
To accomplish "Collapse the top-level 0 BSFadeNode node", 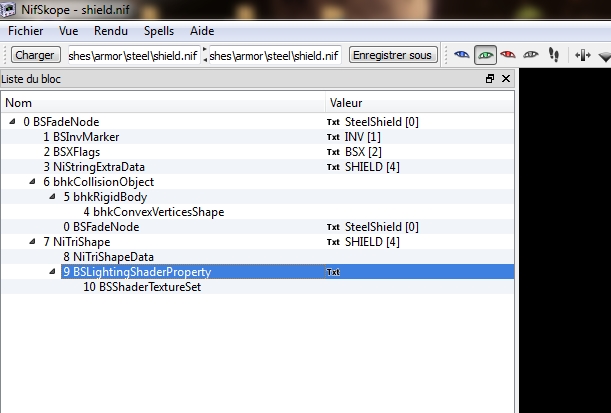I will click(x=12, y=122).
